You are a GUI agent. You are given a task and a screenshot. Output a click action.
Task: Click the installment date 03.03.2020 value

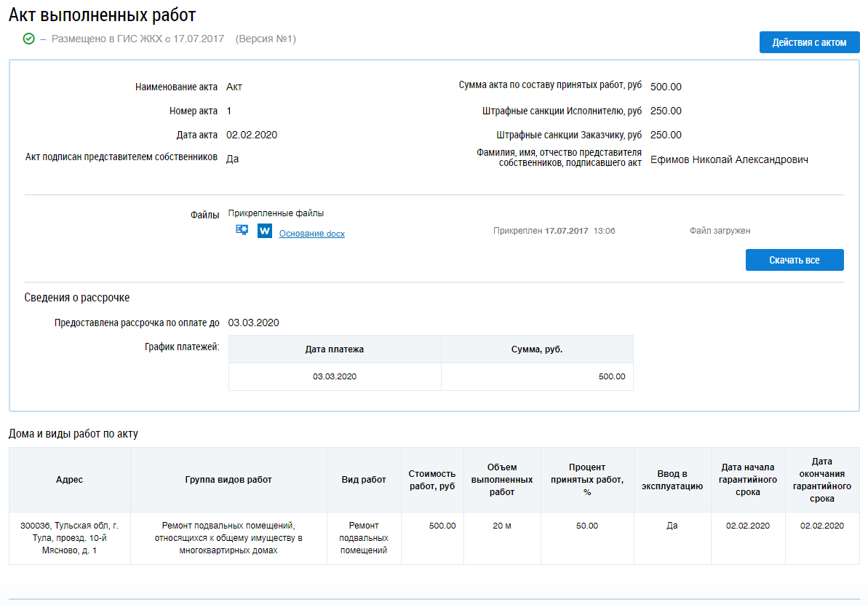[x=253, y=323]
